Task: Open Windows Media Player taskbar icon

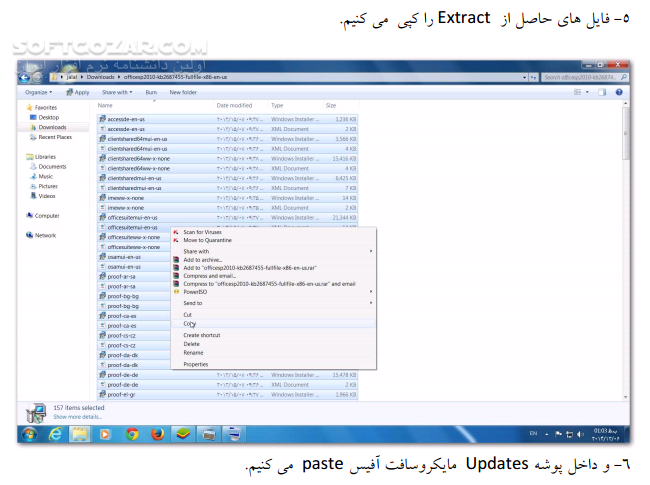Action: 105,434
